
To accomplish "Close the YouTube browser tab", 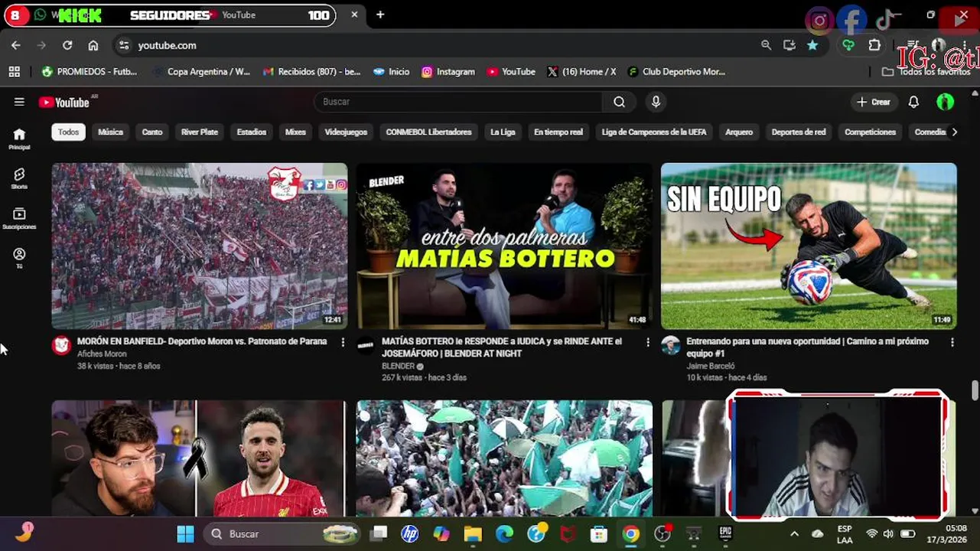I will click(354, 15).
